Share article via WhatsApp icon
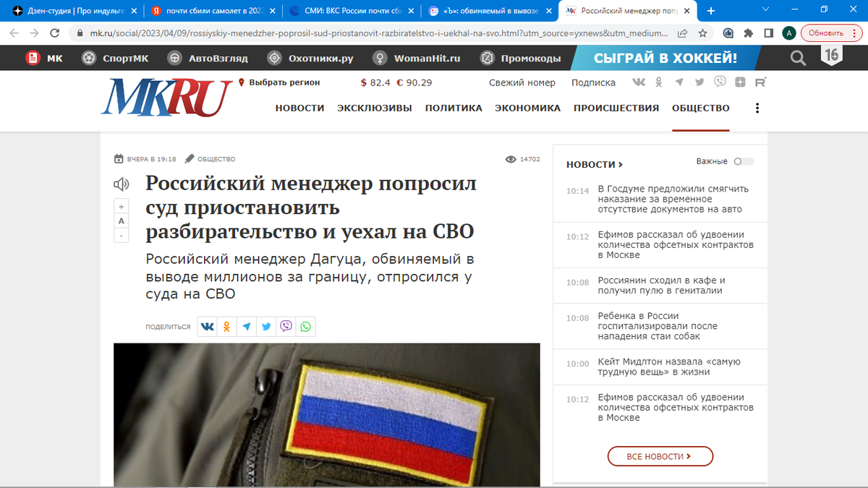 306,327
